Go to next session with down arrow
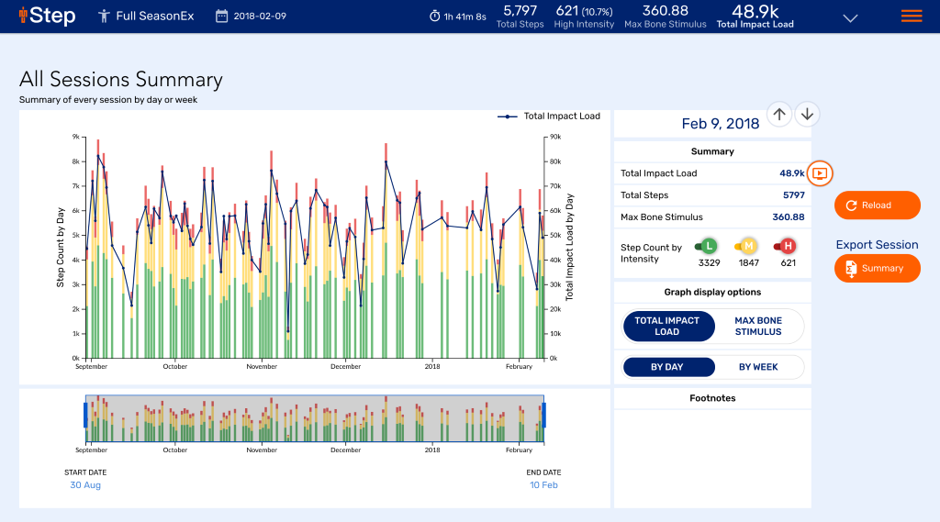 [808, 114]
